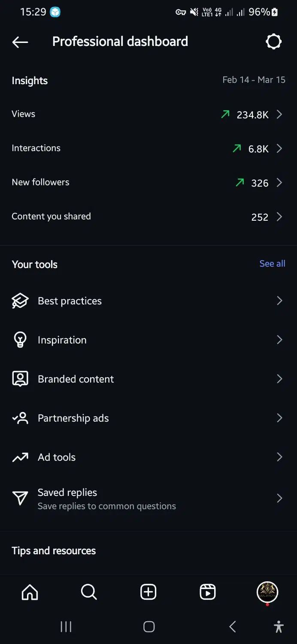Open Content you shared row
The height and width of the screenshot is (644, 297).
click(148, 217)
